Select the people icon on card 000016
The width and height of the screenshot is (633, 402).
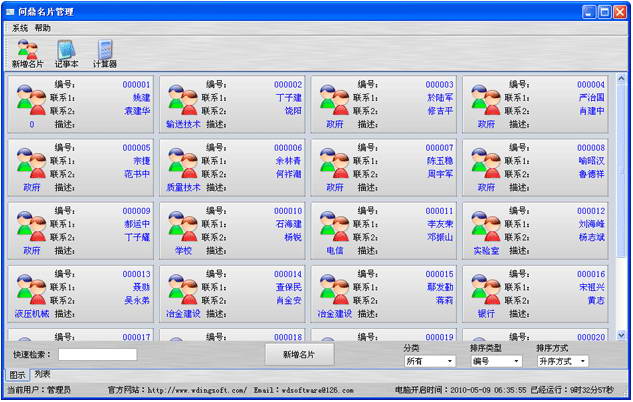pyautogui.click(x=486, y=289)
